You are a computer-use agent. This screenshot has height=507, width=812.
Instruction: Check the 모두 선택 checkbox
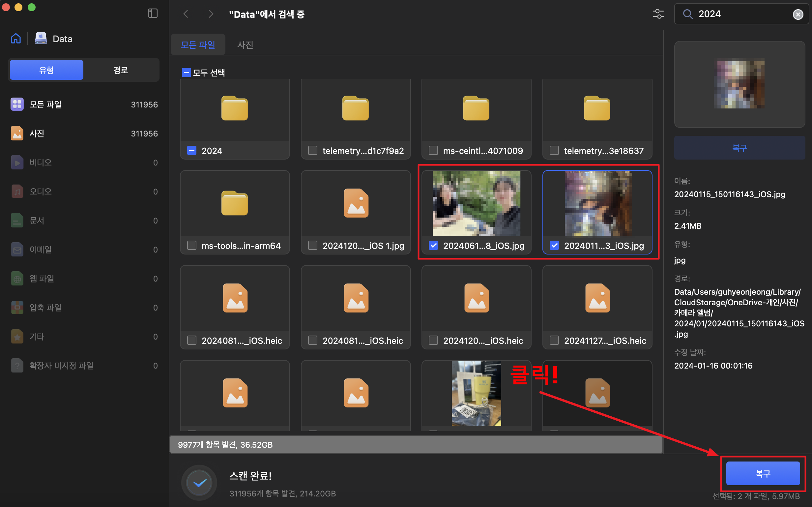coord(186,73)
